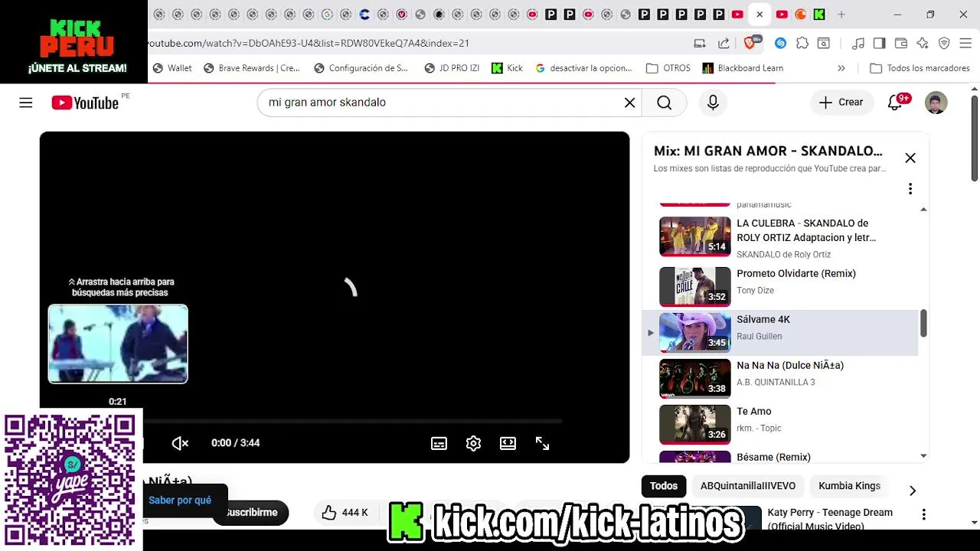The width and height of the screenshot is (980, 551).
Task: Clear the search box text
Action: pos(629,103)
